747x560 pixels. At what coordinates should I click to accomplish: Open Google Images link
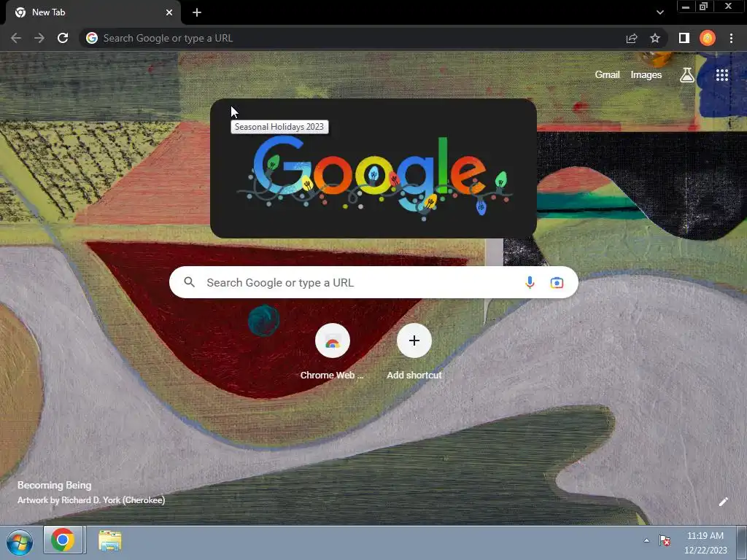(x=646, y=75)
